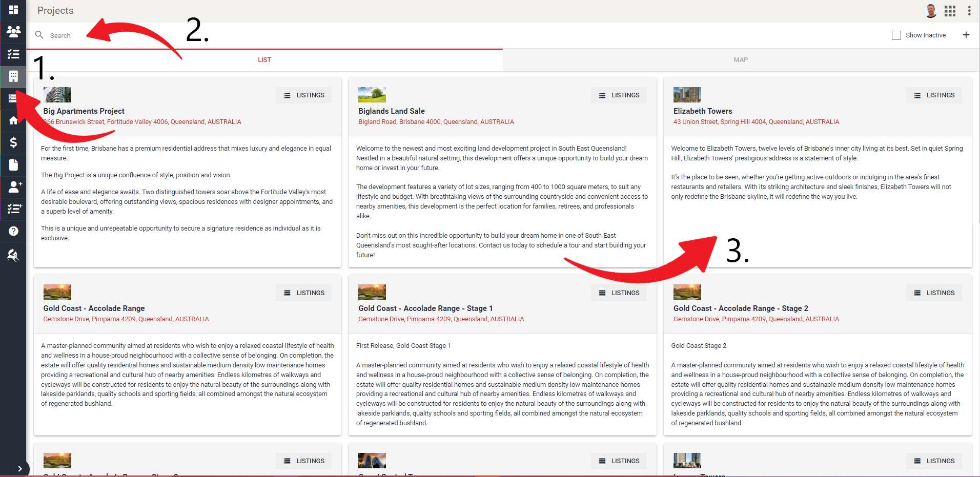The width and height of the screenshot is (980, 477).
Task: Select the LIST tab
Action: tap(264, 60)
